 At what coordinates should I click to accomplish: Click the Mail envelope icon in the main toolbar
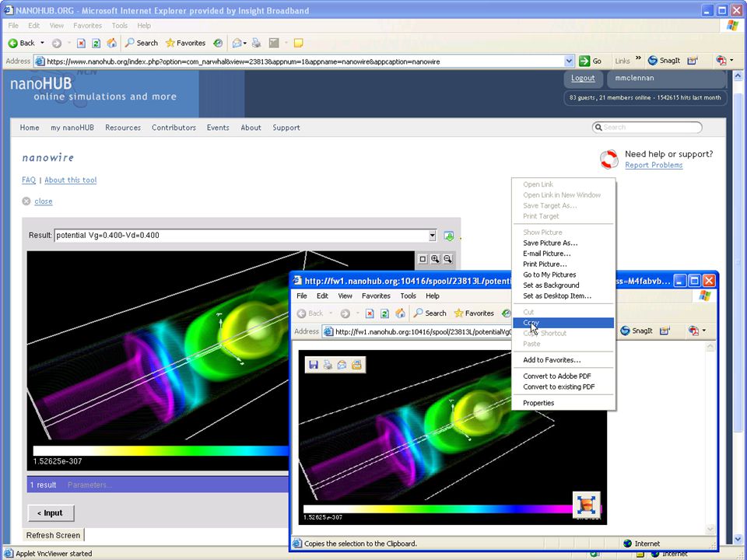click(x=237, y=44)
